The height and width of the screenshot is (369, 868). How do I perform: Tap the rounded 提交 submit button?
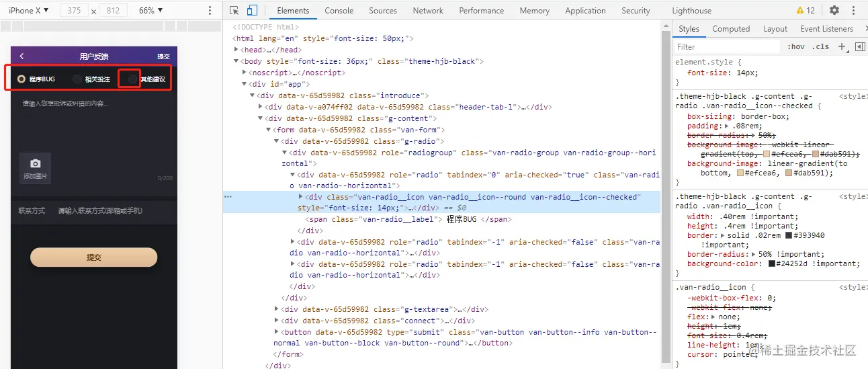[93, 257]
